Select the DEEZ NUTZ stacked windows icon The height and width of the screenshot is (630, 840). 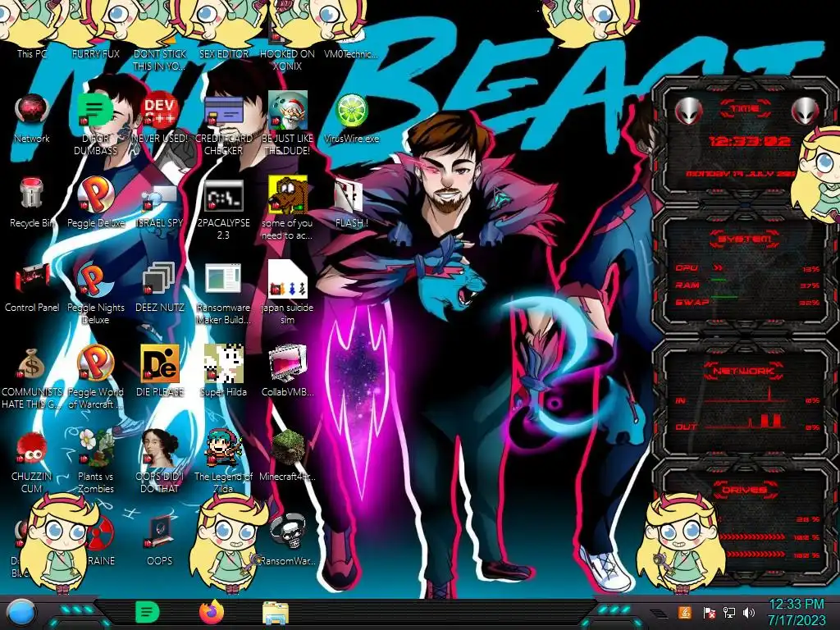pos(160,279)
